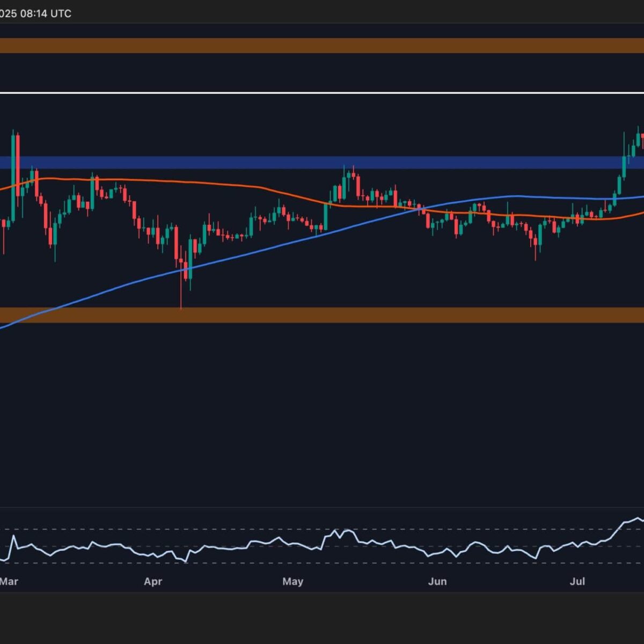Select the Apr label on time axis
The image size is (644, 644).
click(153, 581)
